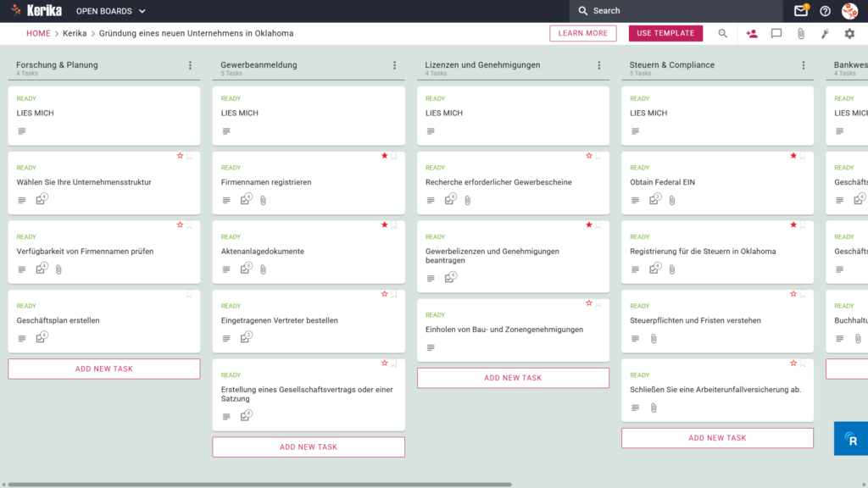868x488 pixels.
Task: Click the Kerika breadcrumb
Action: coord(75,33)
